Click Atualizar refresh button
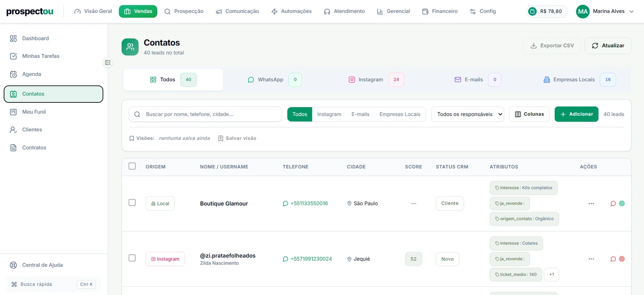This screenshot has width=644, height=295. 608,46
